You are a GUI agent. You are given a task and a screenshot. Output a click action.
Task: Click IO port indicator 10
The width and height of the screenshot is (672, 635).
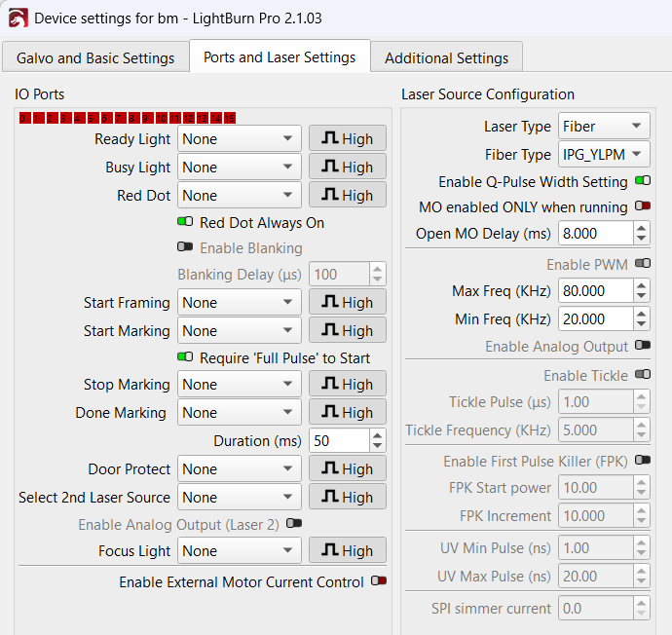point(161,118)
